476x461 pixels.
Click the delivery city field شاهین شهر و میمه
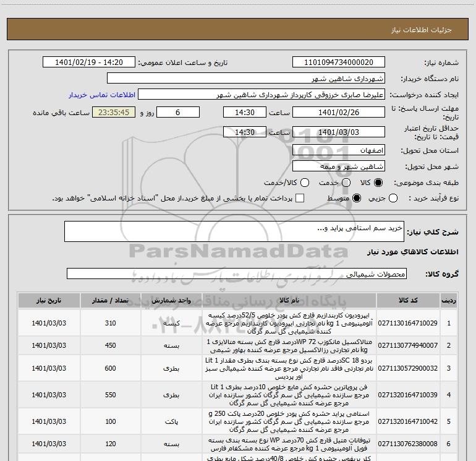tap(339, 166)
